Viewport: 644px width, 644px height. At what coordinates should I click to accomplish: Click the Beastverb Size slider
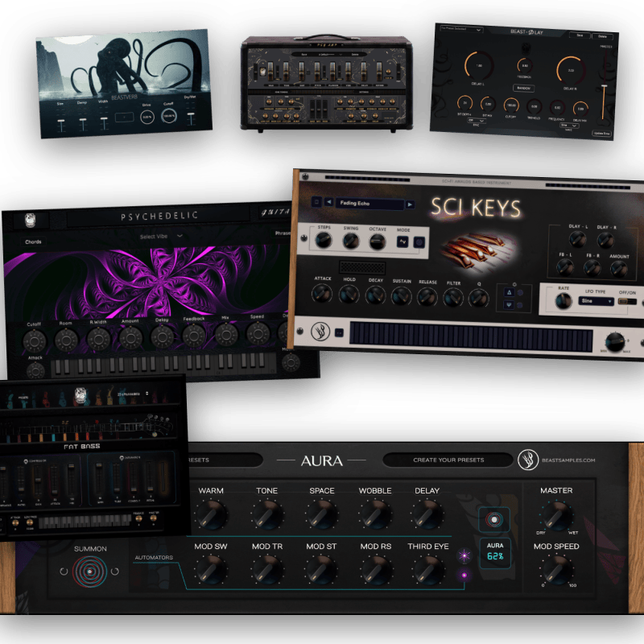pos(61,122)
